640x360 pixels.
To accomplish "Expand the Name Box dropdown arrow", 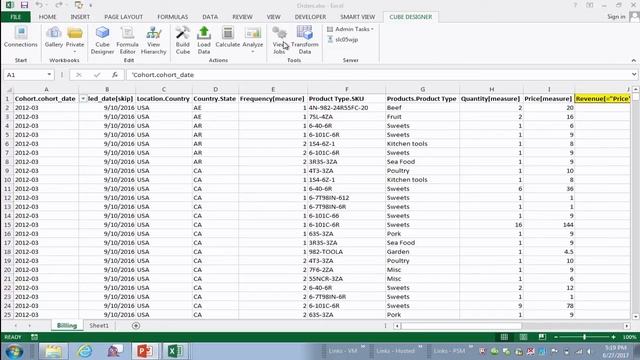I will [49, 75].
